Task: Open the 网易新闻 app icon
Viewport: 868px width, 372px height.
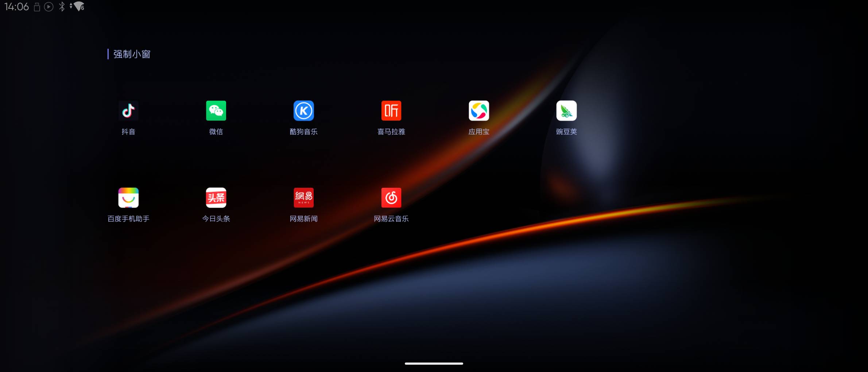Action: [x=303, y=198]
